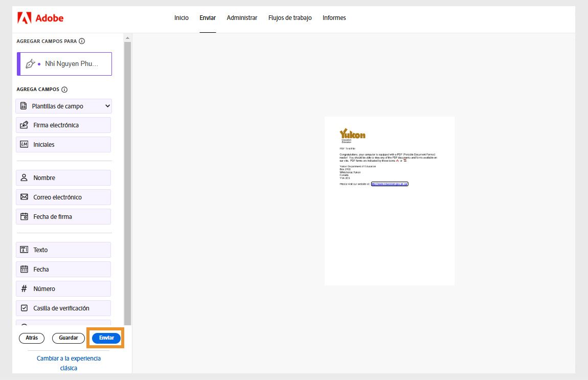Click the Atrás button
Image resolution: width=588 pixels, height=380 pixels.
[x=32, y=338]
